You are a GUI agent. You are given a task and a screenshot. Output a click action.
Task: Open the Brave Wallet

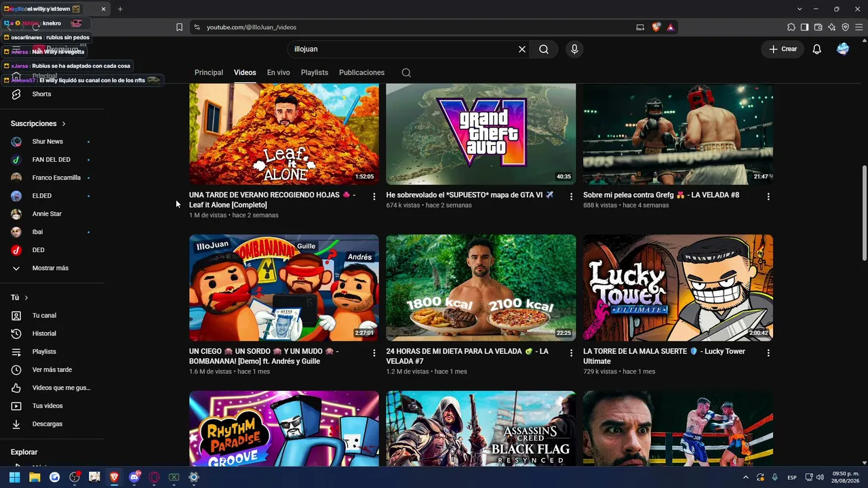point(818,27)
